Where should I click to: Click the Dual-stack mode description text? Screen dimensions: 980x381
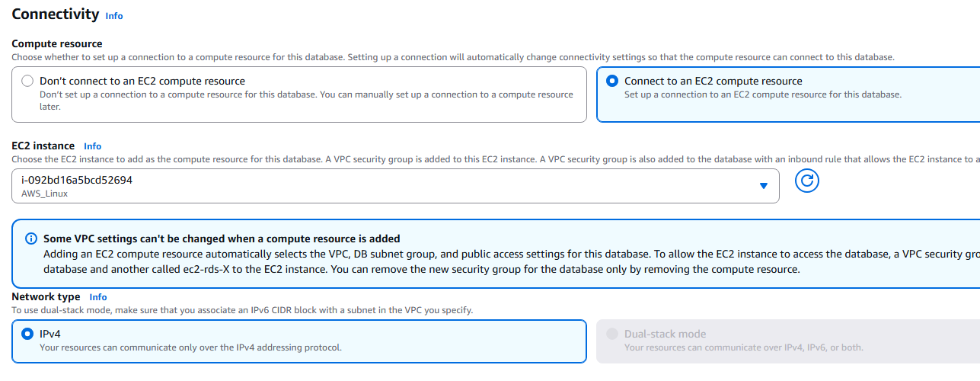[744, 347]
